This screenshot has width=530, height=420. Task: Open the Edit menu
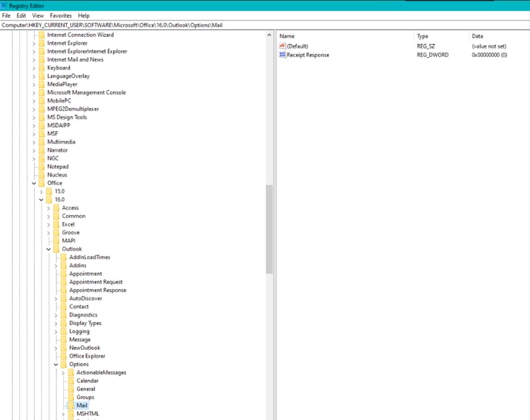pos(21,15)
